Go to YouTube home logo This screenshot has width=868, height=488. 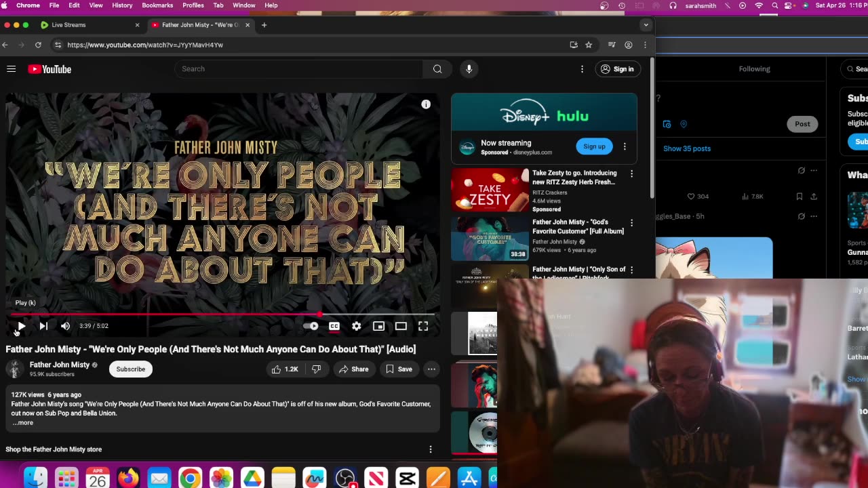pyautogui.click(x=50, y=69)
